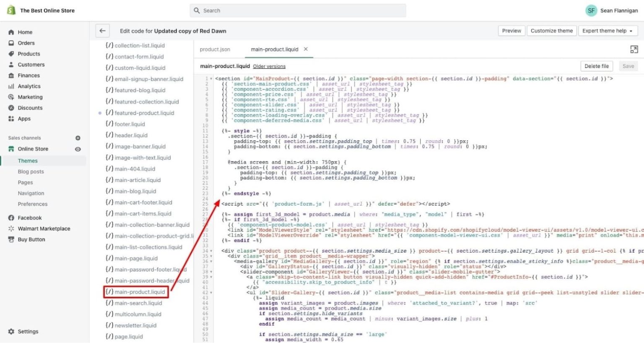The height and width of the screenshot is (343, 644).
Task: Open Older versions of main-product.liquid
Action: pyautogui.click(x=269, y=66)
